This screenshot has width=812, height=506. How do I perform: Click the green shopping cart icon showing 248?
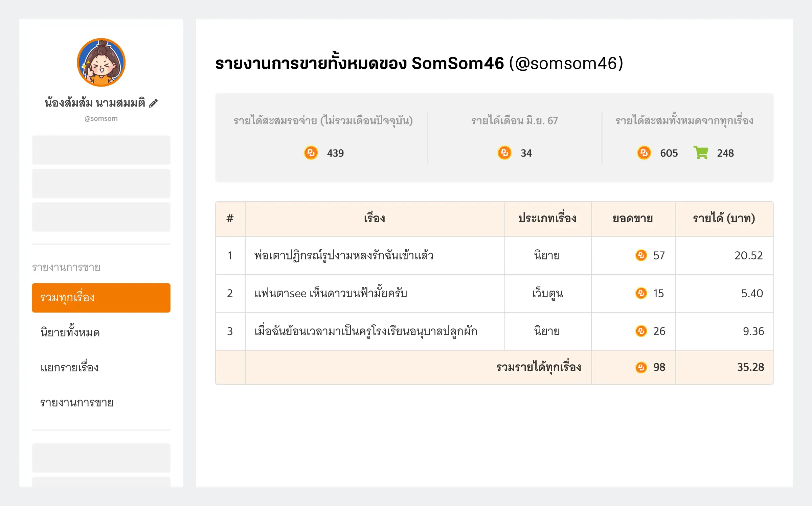700,153
